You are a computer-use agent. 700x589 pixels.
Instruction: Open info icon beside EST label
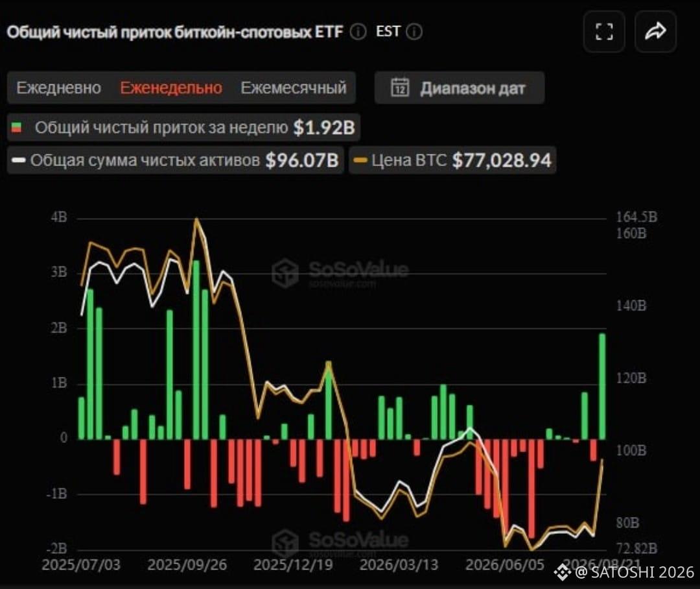click(x=414, y=32)
